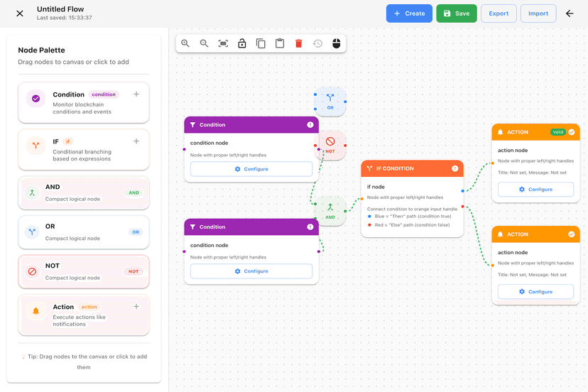Select the AND node in the palette
The image size is (588, 392).
tap(84, 192)
